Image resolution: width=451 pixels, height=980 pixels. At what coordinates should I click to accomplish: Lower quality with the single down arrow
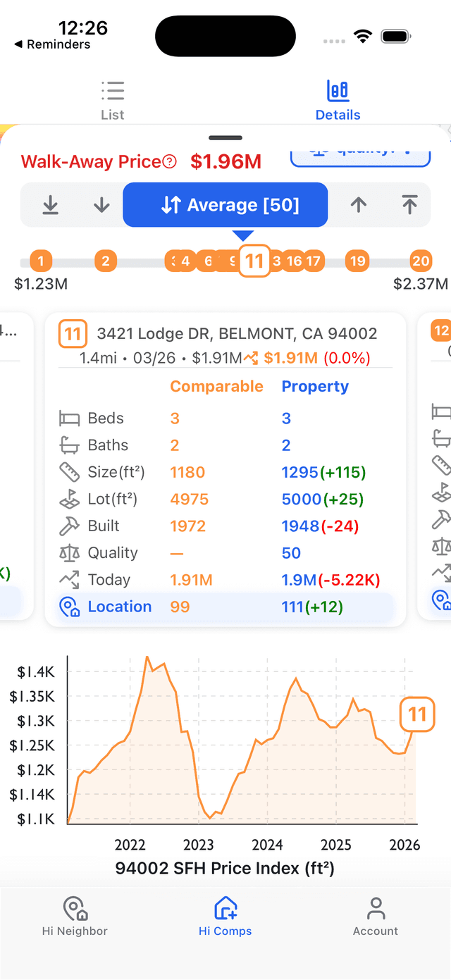102,205
